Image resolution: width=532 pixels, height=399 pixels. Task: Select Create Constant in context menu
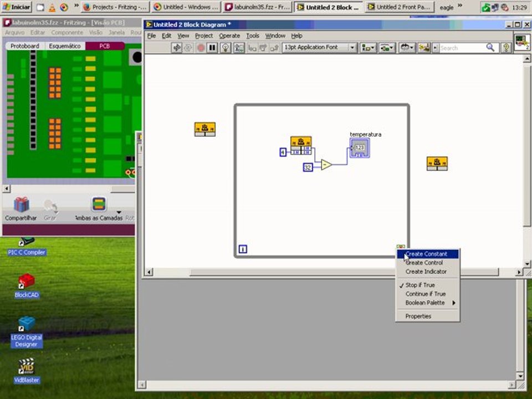pos(427,254)
